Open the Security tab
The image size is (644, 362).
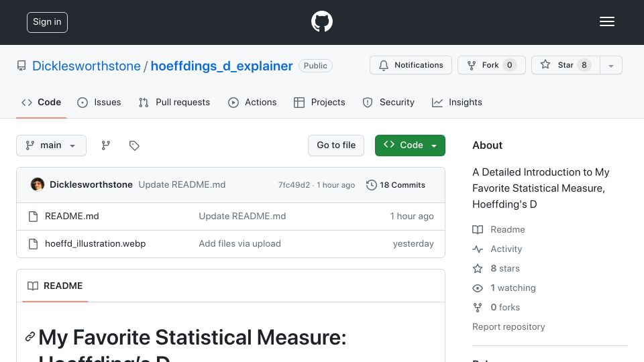[x=388, y=102]
